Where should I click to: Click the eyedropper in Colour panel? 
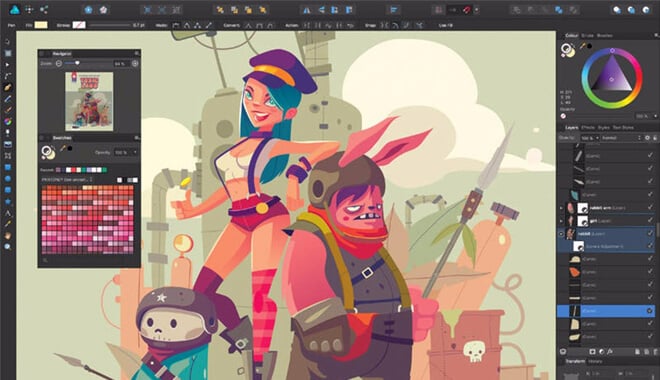pyautogui.click(x=583, y=46)
